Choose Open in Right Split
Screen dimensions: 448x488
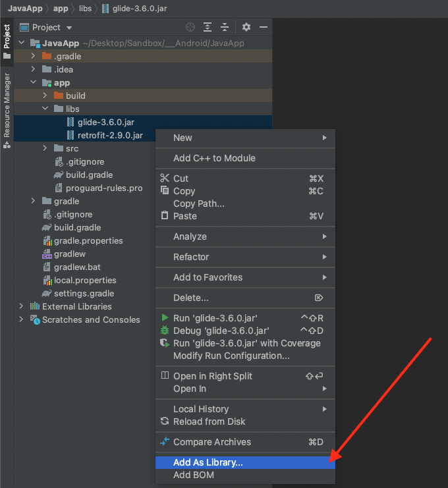point(245,376)
